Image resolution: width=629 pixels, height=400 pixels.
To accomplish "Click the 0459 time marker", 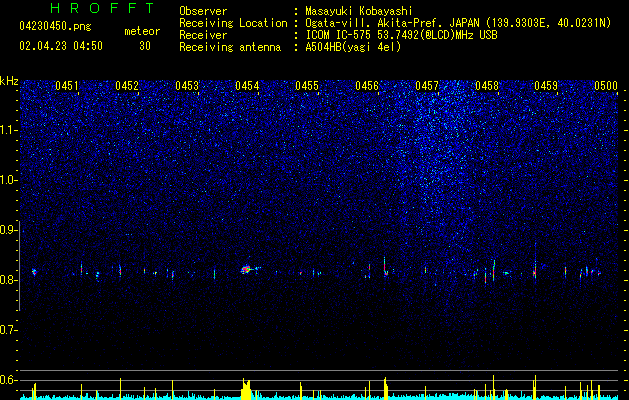I will point(546,86).
